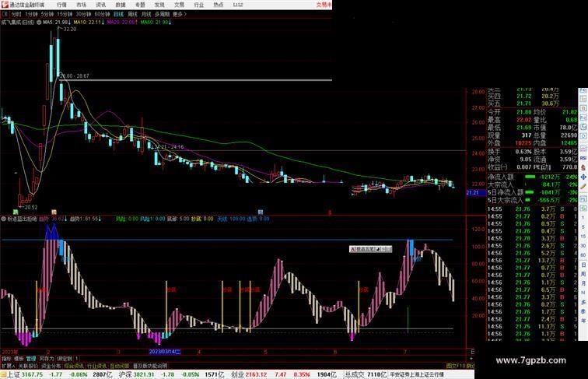This screenshot has height=379, width=588.
Task: Click the 年 period shortcut in right sidebar
Action: [x=583, y=321]
